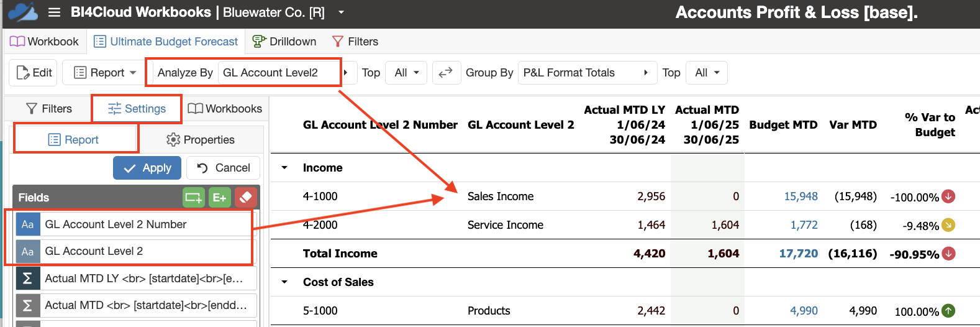
Task: Open the hamburger navigation menu
Action: click(54, 12)
